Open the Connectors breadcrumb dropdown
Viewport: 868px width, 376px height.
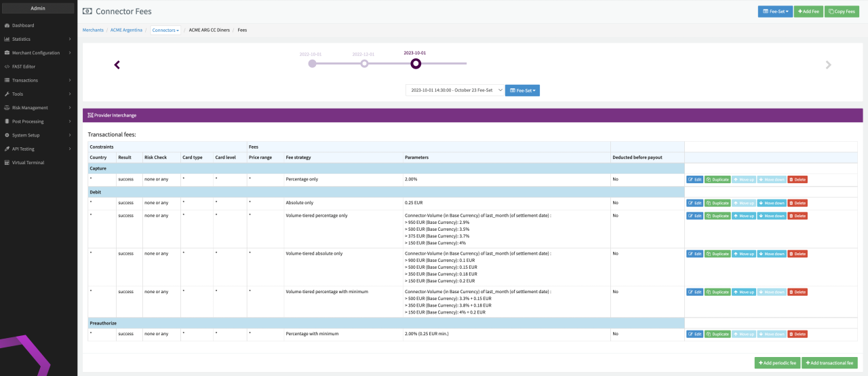click(165, 30)
